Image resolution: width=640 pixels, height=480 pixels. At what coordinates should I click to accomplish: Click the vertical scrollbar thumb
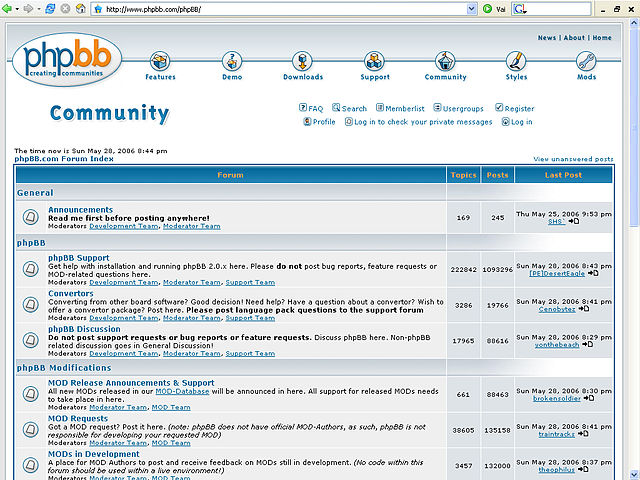click(634, 127)
